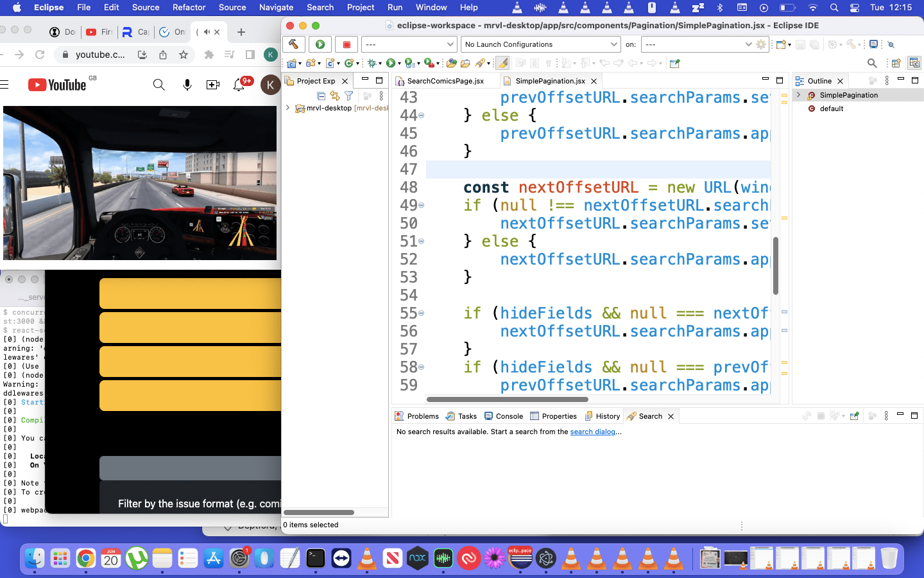Screen dimensions: 924x578
Task: Open the launch target 'on' dropdown
Action: 698,44
